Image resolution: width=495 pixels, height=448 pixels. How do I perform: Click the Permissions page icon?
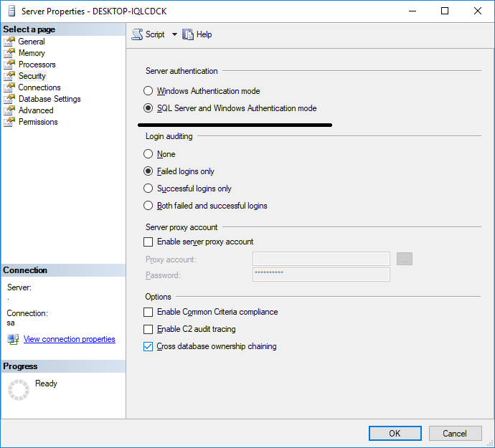(9, 122)
